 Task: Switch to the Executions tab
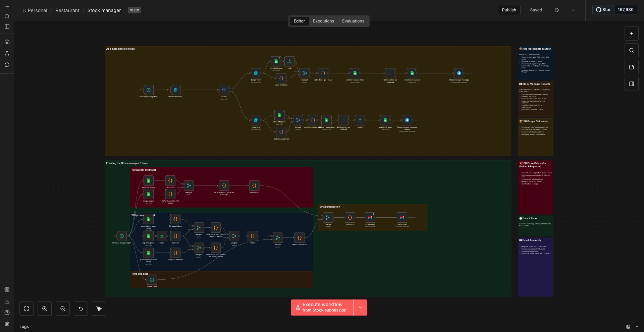323,21
